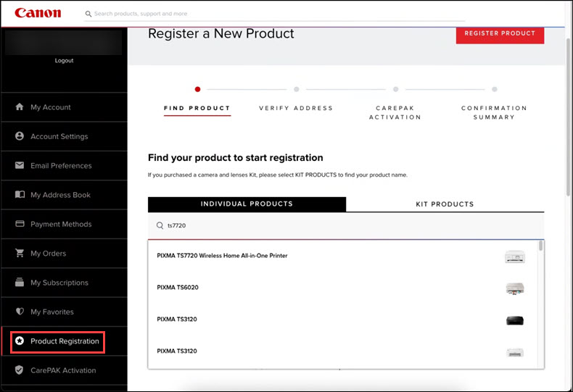
Task: Click the Account Settings person icon
Action: click(20, 136)
